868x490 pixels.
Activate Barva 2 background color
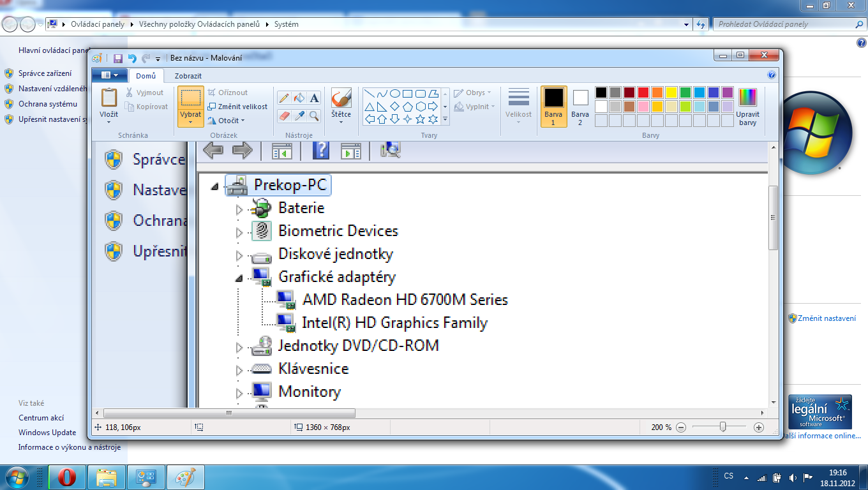[x=580, y=107]
